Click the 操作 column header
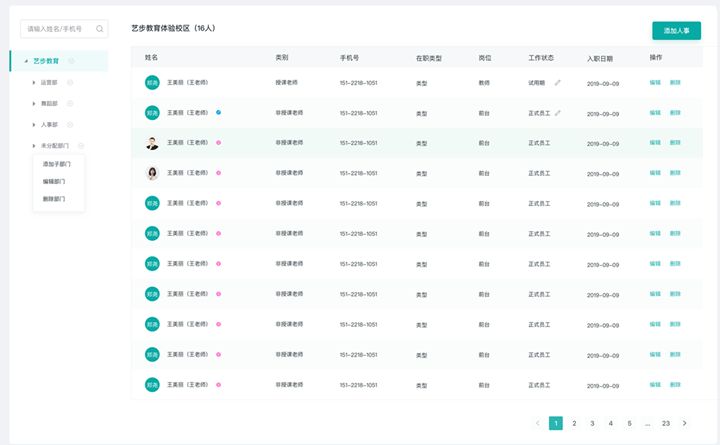 656,57
